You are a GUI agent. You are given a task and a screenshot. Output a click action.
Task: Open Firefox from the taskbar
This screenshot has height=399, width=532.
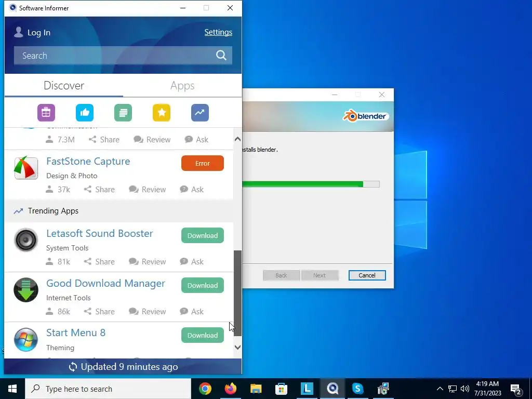click(x=230, y=389)
